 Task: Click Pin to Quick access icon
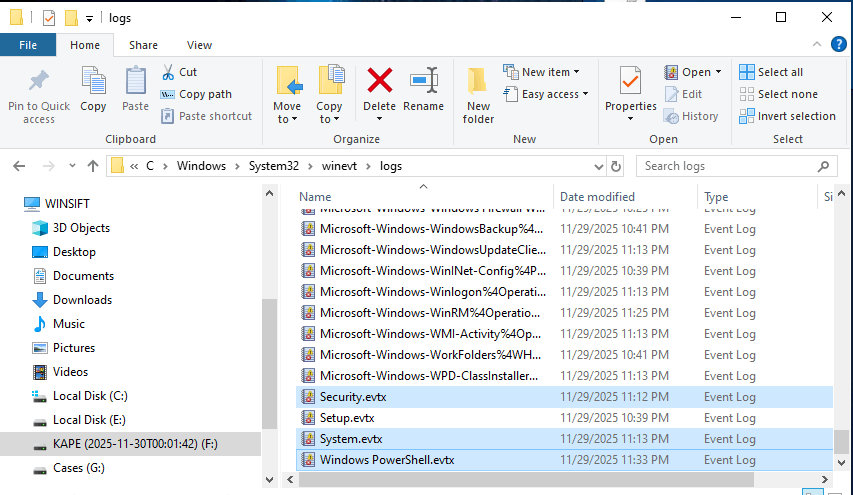(x=39, y=81)
